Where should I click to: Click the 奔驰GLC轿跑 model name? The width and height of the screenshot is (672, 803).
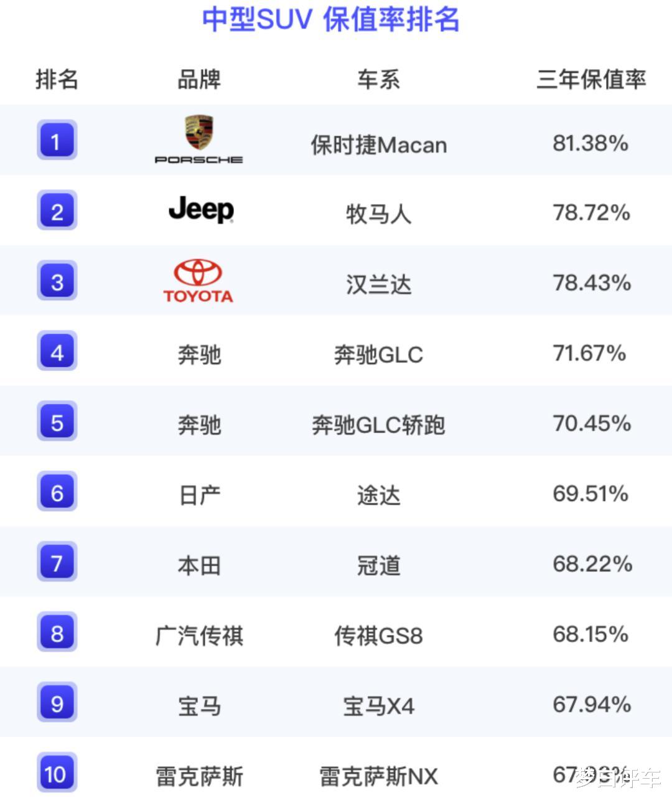coord(378,425)
